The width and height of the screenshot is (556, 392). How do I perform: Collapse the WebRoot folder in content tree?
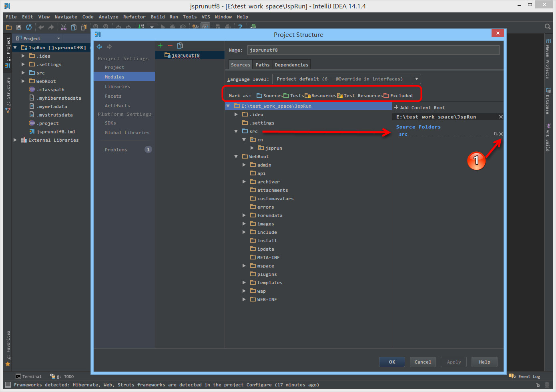coord(236,157)
